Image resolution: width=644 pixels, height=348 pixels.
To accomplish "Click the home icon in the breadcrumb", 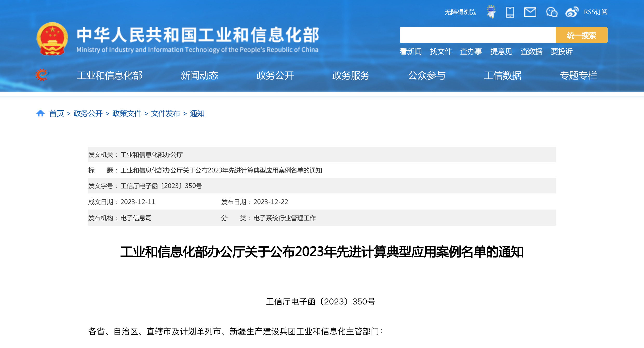I will click(41, 113).
